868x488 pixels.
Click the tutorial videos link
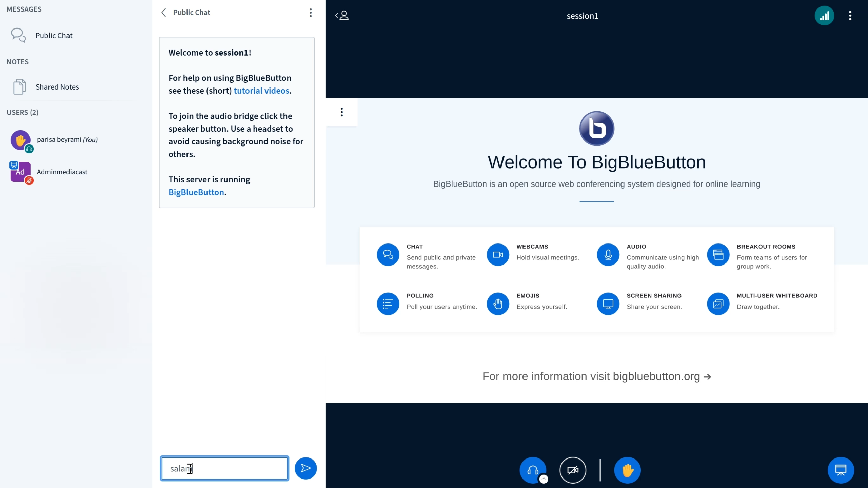261,91
